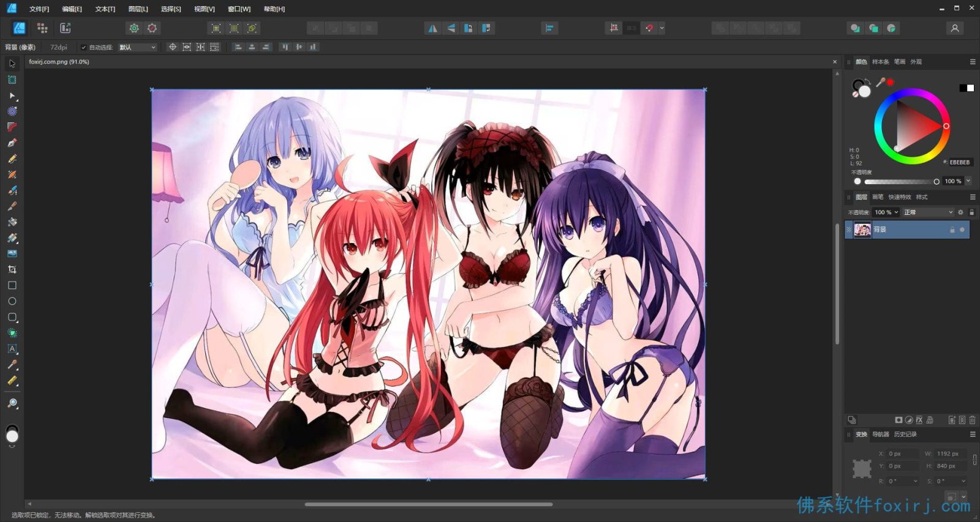Toggle snapping magnet button
The height and width of the screenshot is (522, 980).
tap(649, 28)
